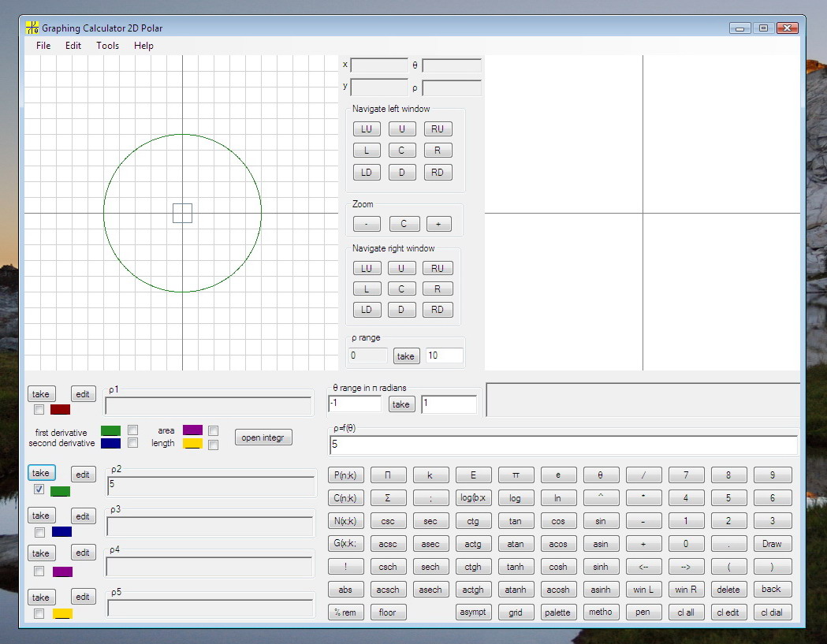The height and width of the screenshot is (644, 827).
Task: Click the win R key
Action: pos(686,590)
